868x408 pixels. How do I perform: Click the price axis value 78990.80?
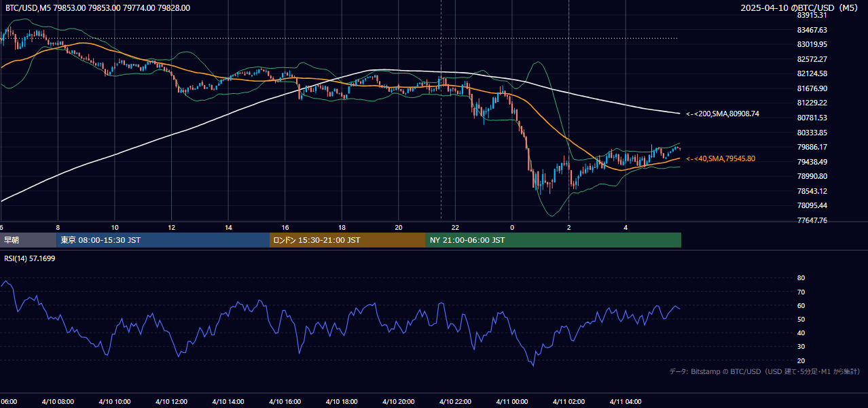812,176
